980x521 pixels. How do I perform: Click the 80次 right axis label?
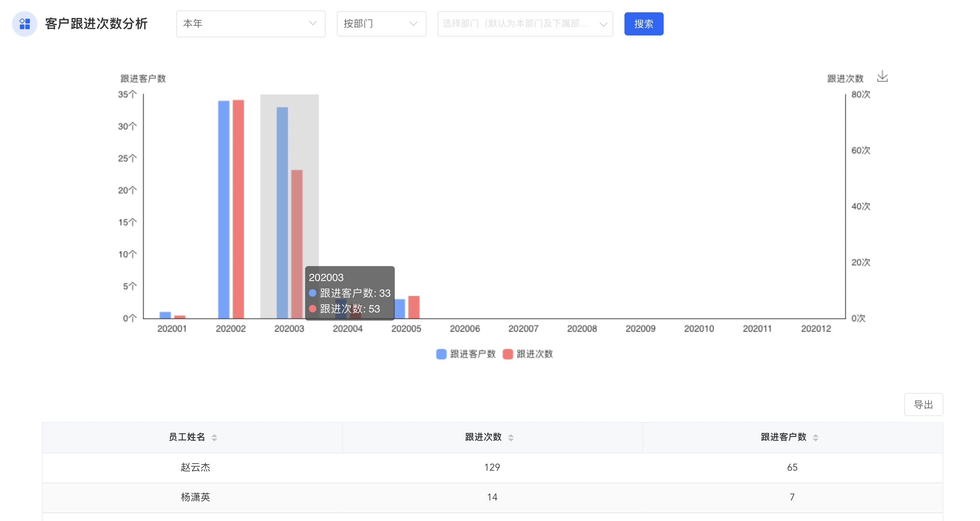pyautogui.click(x=860, y=94)
